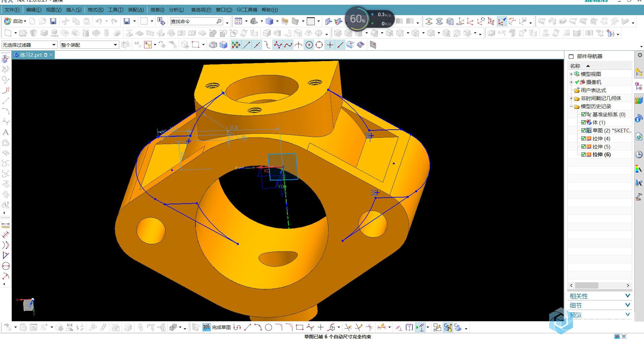Uncheck the 拉伸 (5) checkbox

click(x=584, y=146)
